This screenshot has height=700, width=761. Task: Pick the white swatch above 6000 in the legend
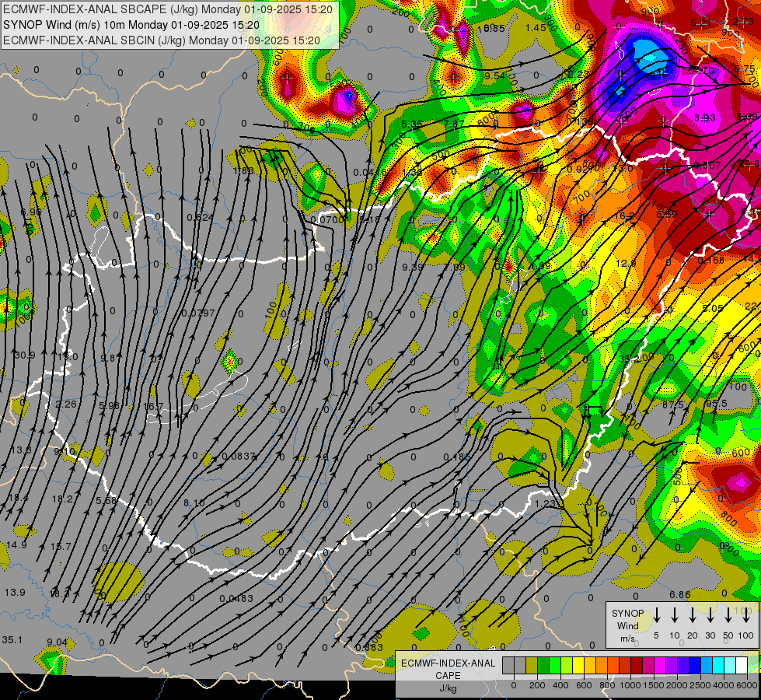pos(742,666)
